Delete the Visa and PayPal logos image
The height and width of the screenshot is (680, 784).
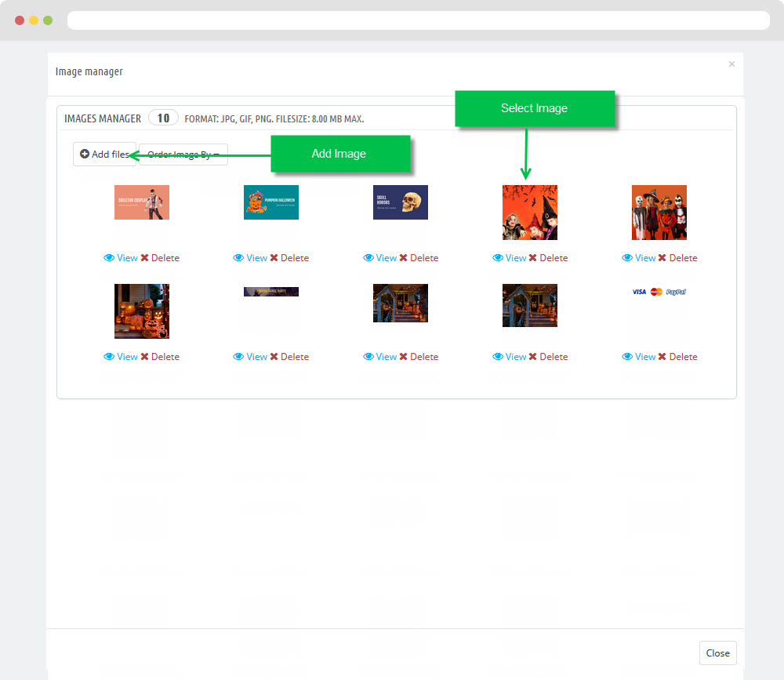point(678,357)
